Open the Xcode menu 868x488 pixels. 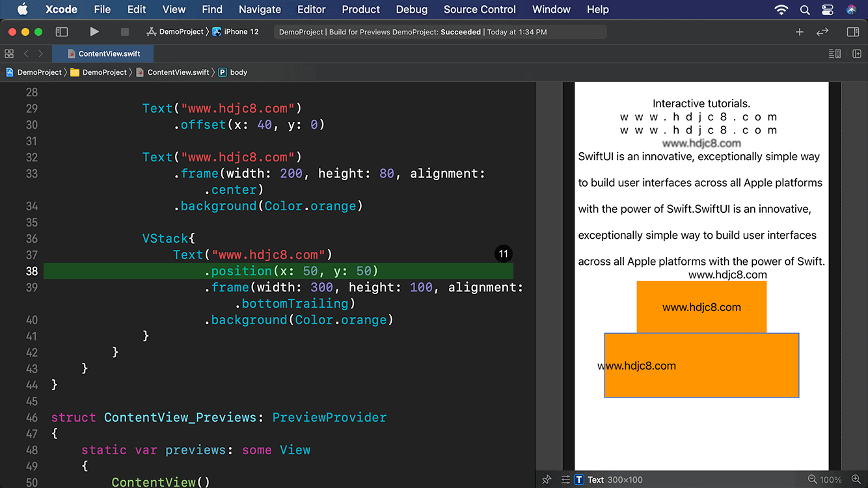click(61, 9)
